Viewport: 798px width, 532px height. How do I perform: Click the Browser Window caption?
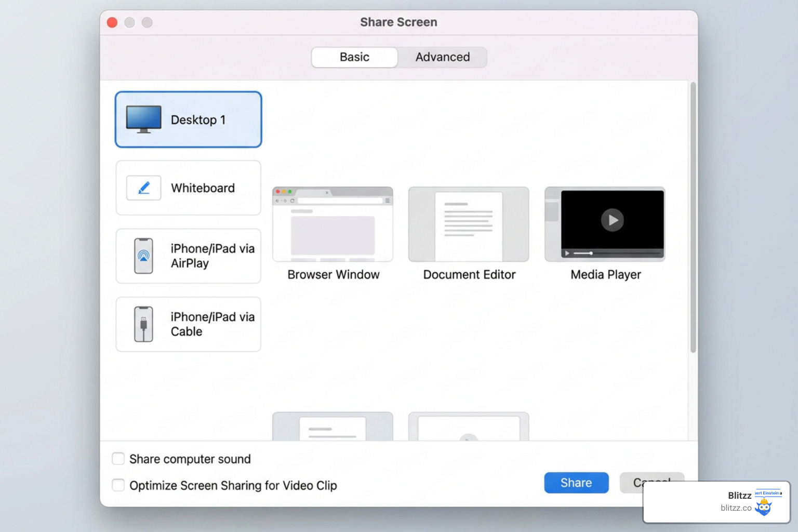tap(334, 274)
